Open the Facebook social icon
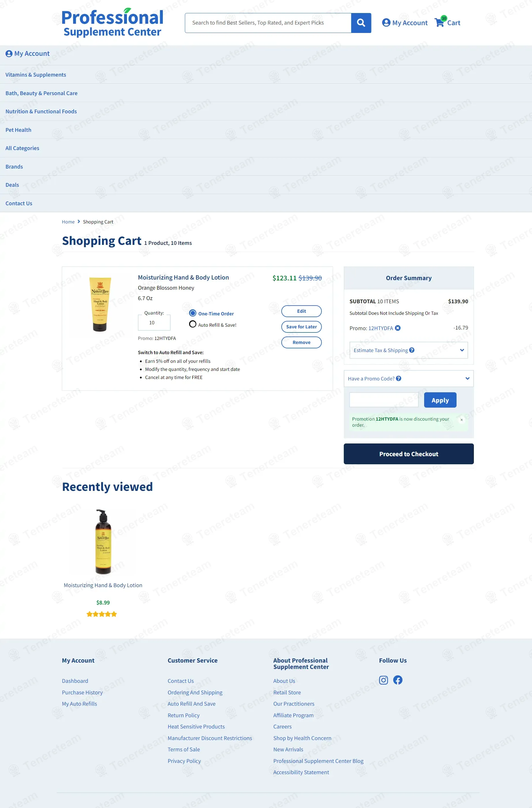The width and height of the screenshot is (532, 808). (x=398, y=680)
